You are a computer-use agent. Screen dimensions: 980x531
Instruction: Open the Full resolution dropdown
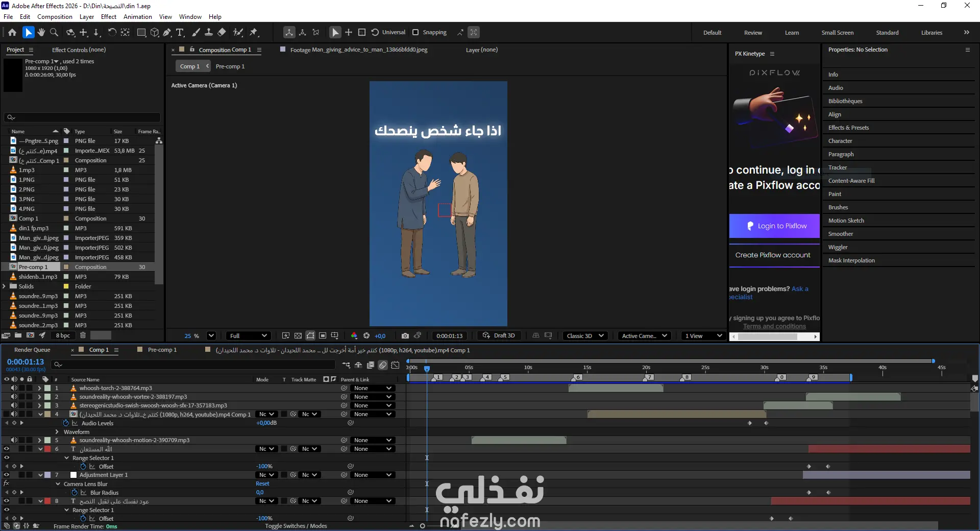point(249,335)
